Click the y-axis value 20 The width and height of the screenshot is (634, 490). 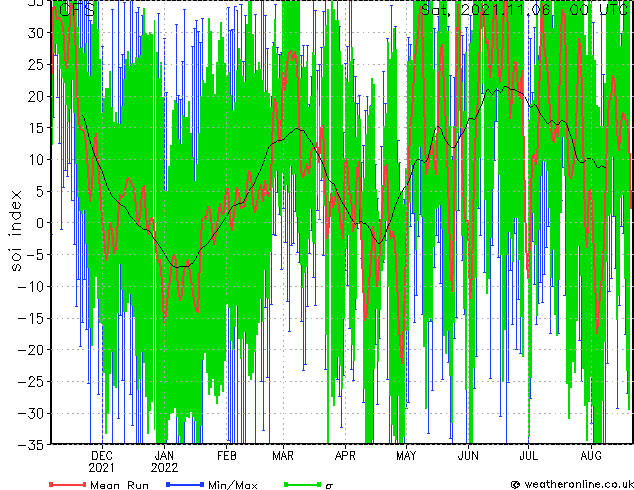(35, 96)
